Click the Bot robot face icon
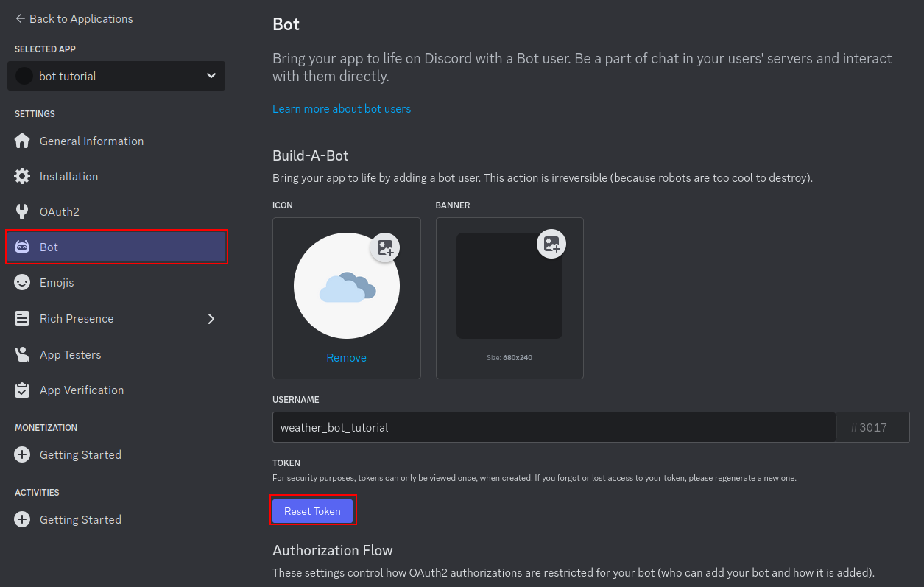 pos(22,247)
